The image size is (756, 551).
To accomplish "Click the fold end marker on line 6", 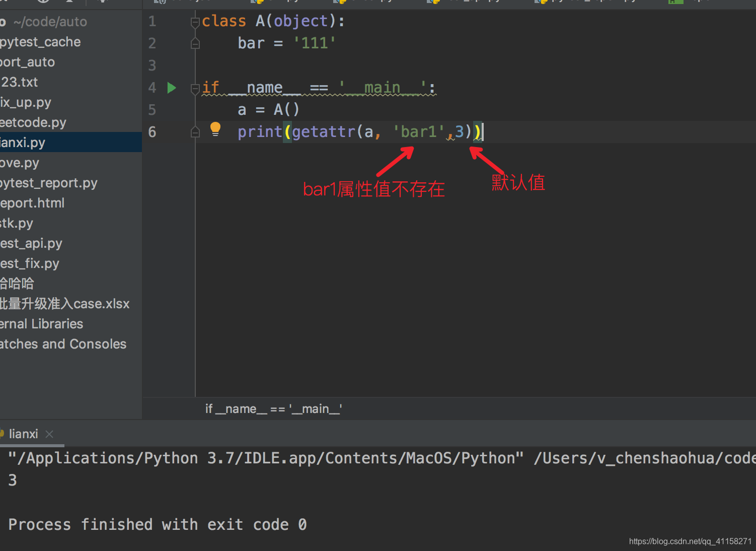I will tap(195, 132).
